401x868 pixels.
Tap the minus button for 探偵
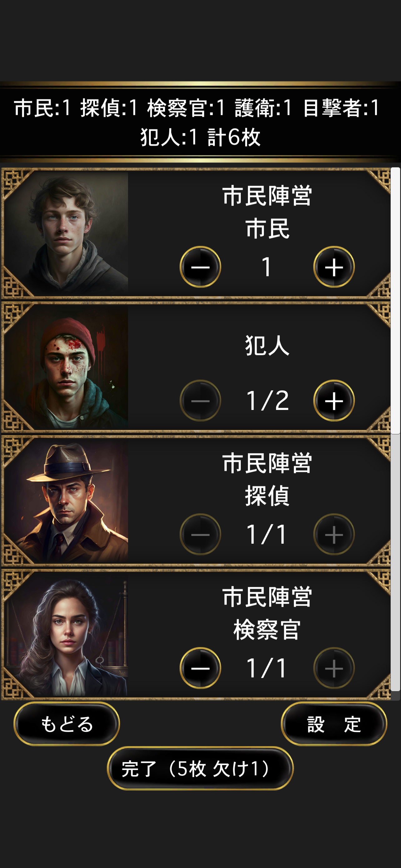click(200, 534)
